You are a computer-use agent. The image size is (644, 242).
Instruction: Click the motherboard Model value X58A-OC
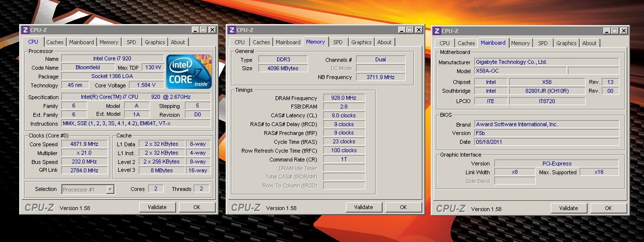520,71
